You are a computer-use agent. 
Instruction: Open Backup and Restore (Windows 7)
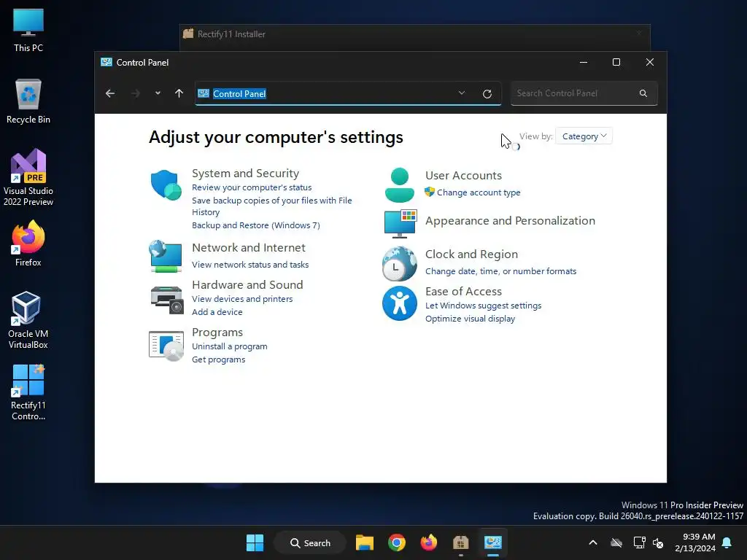pyautogui.click(x=256, y=225)
